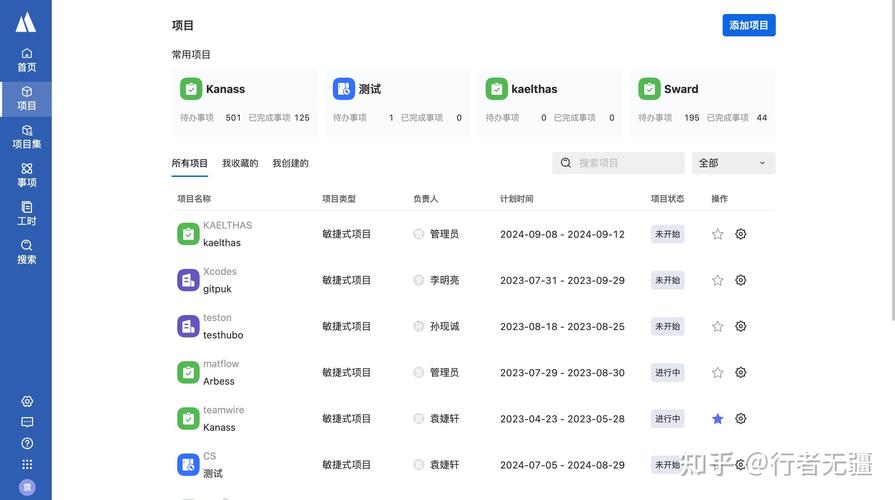The image size is (895, 500).
Task: Open 首页 in the left sidebar
Action: 26,59
